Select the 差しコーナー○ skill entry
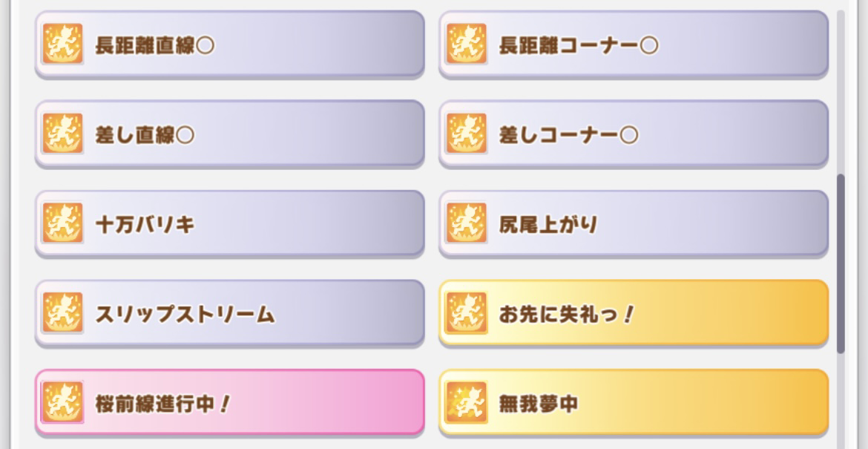The image size is (868, 449). [x=634, y=134]
